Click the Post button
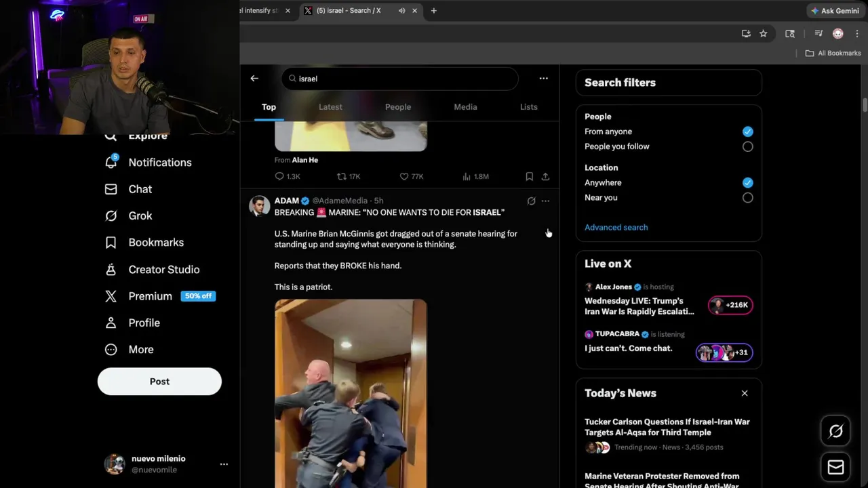 coord(159,382)
